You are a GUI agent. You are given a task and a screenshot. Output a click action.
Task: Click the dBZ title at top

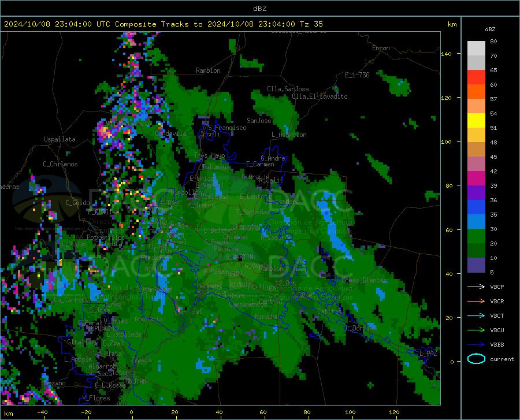point(259,9)
